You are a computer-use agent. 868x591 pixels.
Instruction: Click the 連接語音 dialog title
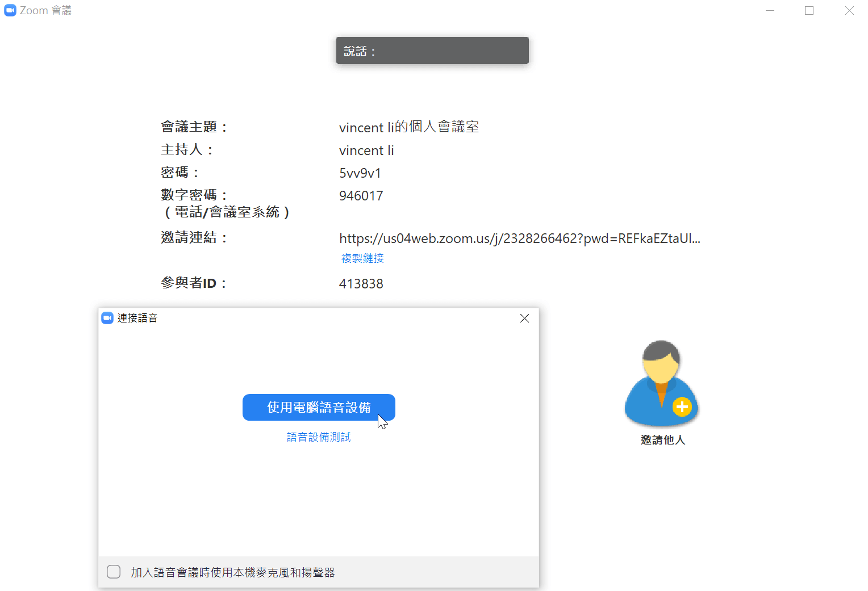[137, 318]
